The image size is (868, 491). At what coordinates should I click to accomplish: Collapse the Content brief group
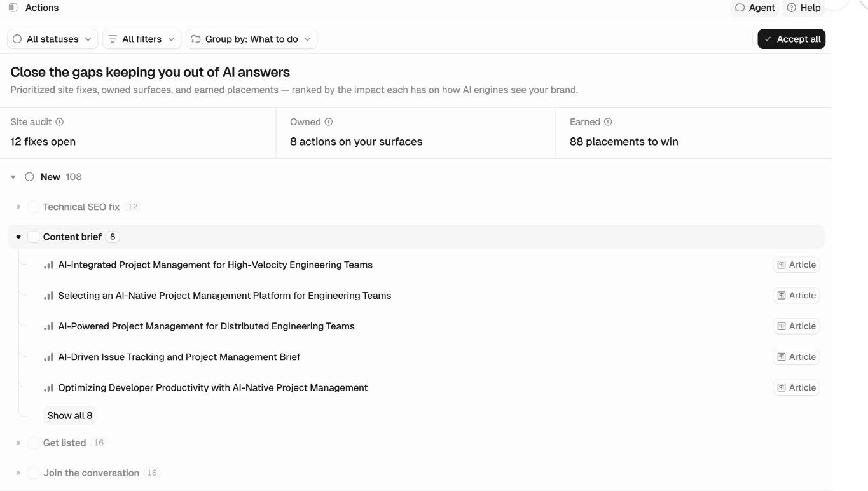tap(18, 237)
